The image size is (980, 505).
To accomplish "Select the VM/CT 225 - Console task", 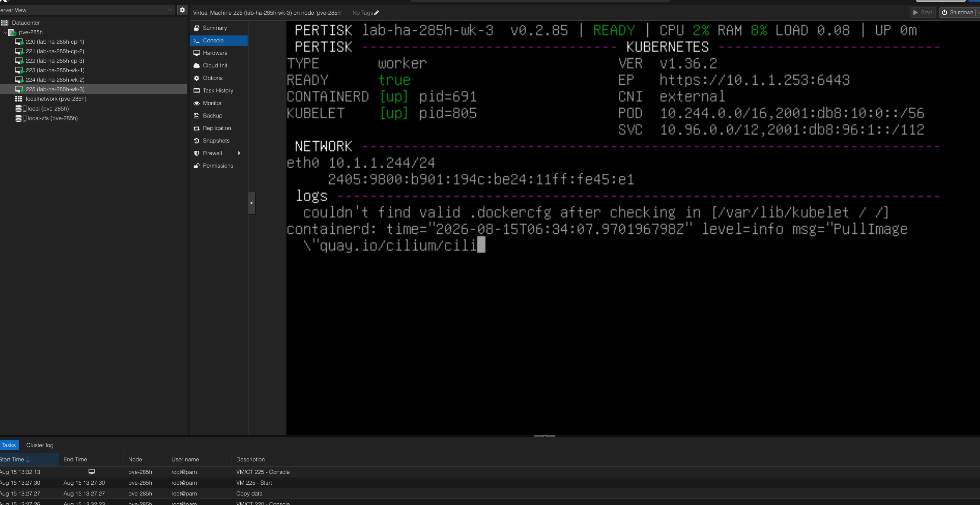I will tap(490, 472).
